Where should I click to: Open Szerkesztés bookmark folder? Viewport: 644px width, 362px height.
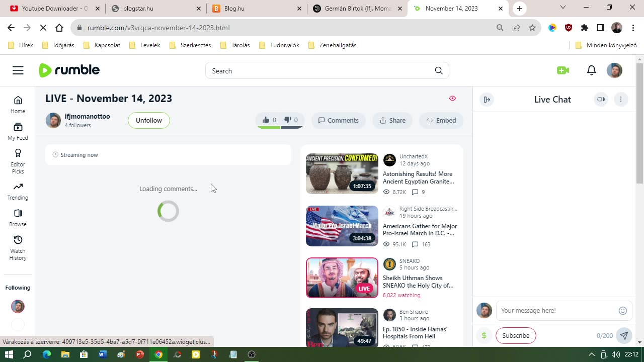point(190,45)
